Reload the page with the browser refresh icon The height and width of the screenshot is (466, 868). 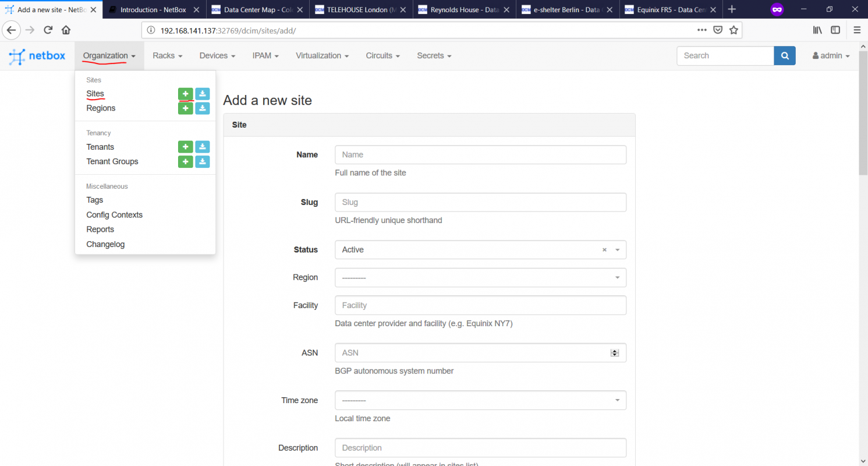(x=48, y=30)
